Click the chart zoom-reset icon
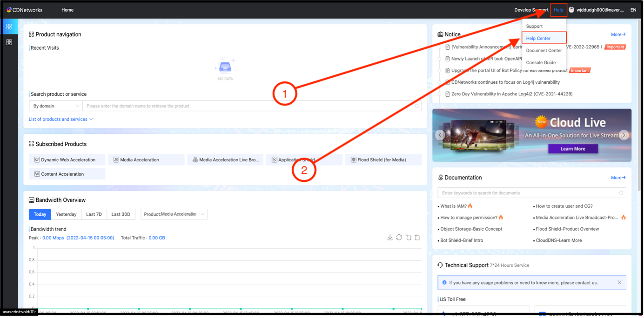Image resolution: width=644 pixels, height=318 pixels. click(417, 238)
